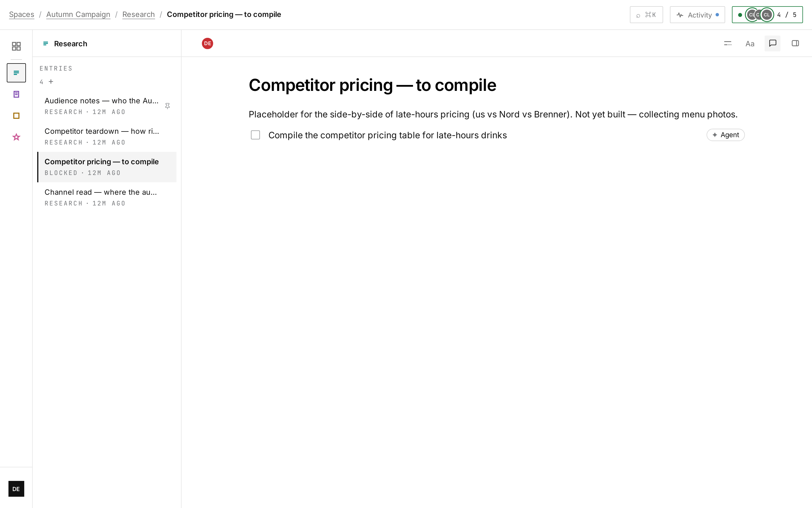Viewport: 812px width, 508px height.
Task: Click the task text Compile the competitor pricing table
Action: coord(388,135)
